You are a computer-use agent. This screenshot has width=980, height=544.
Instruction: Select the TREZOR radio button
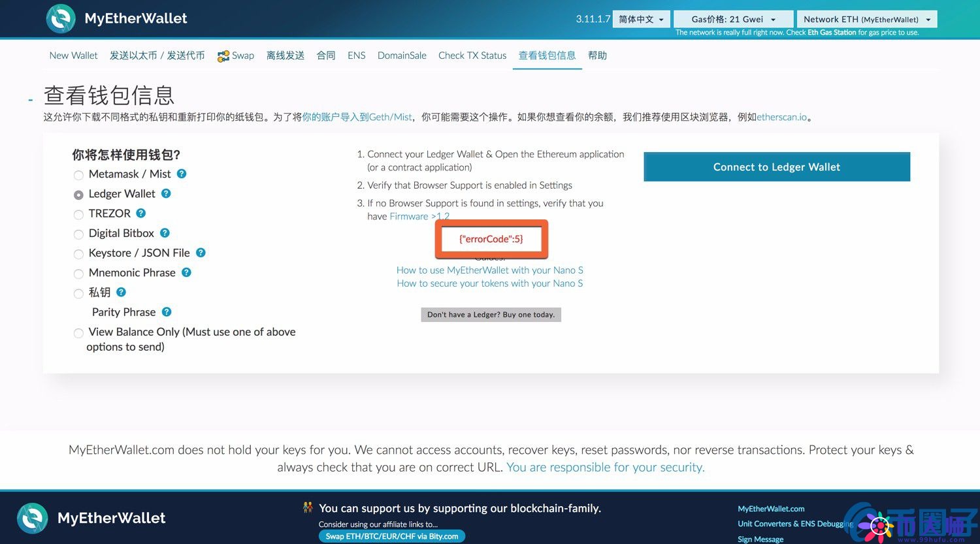pos(78,214)
